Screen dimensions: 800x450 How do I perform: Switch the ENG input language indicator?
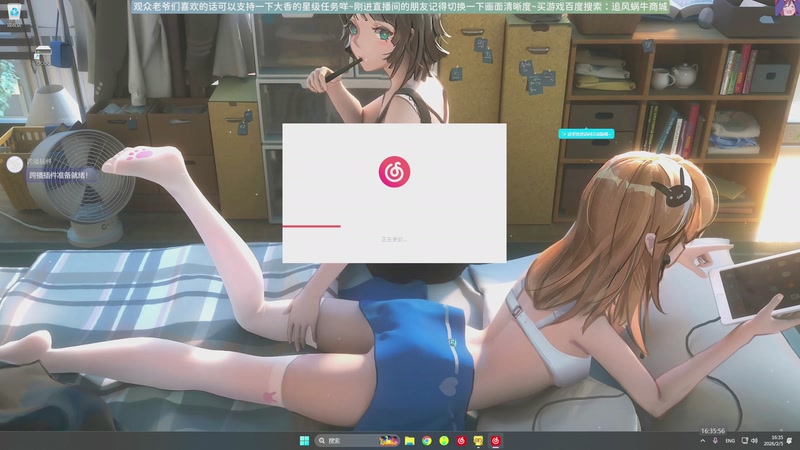(730, 441)
